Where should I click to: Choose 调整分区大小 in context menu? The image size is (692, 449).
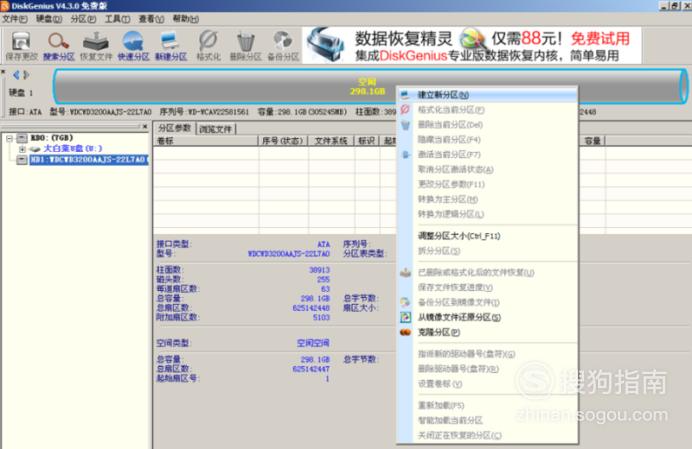coord(487,236)
